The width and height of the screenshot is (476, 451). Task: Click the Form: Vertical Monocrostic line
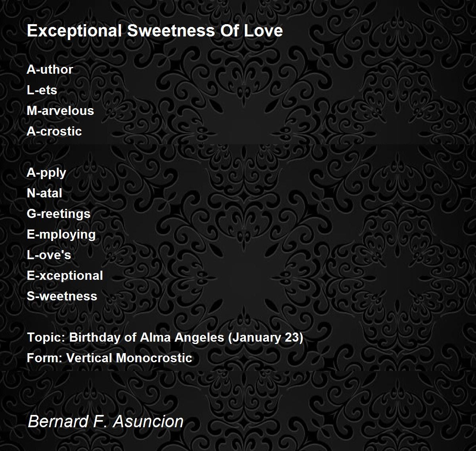point(109,358)
